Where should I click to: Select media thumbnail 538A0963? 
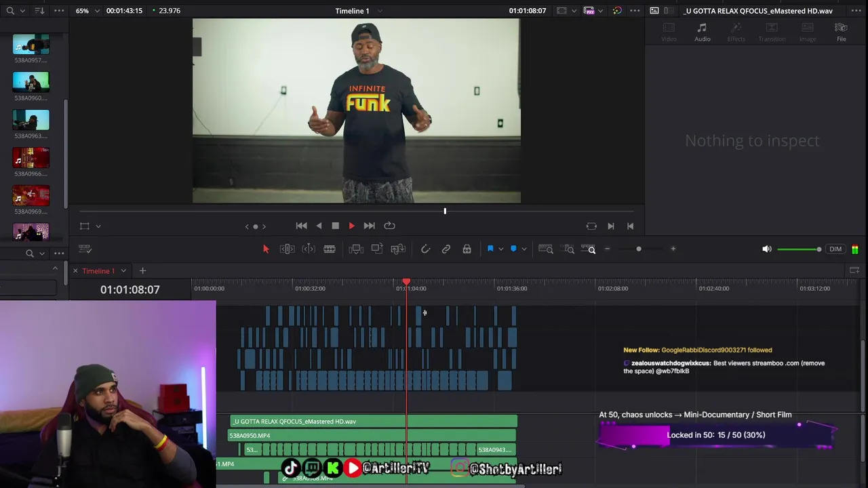[31, 120]
